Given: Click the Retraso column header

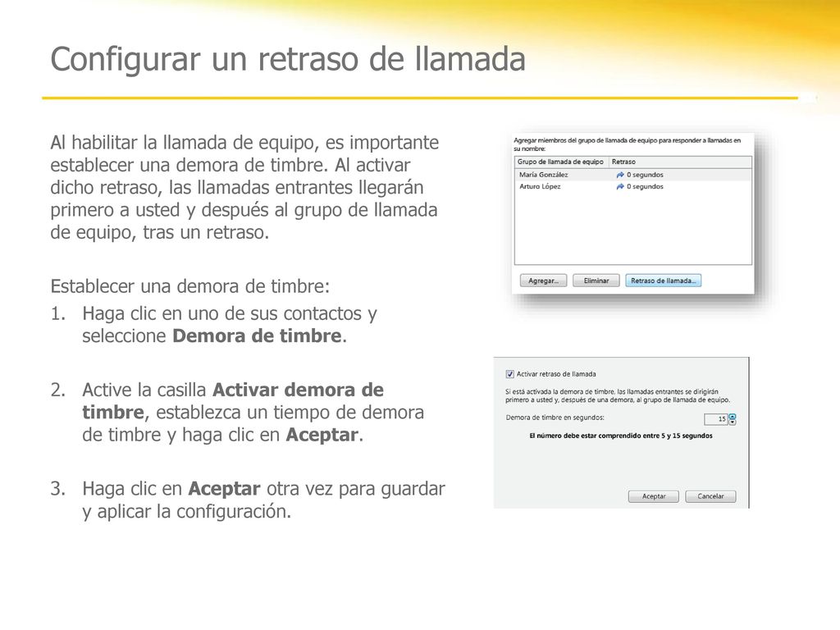Looking at the screenshot, I should (x=680, y=162).
